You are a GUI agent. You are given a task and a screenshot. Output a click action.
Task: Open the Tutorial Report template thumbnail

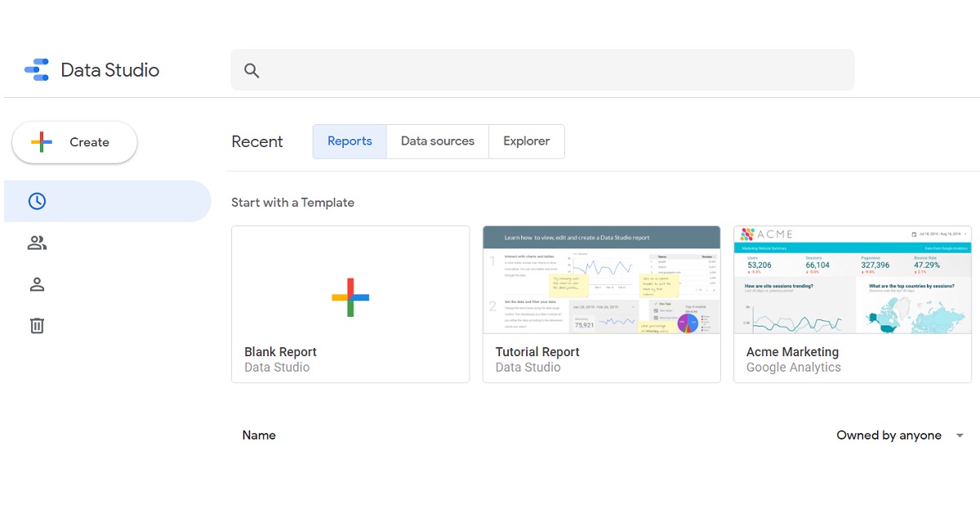pos(602,279)
